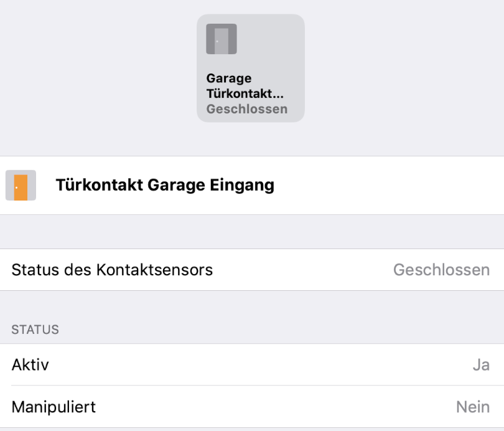Select the 'Manipuliert' label
This screenshot has width=504, height=431.
(54, 407)
